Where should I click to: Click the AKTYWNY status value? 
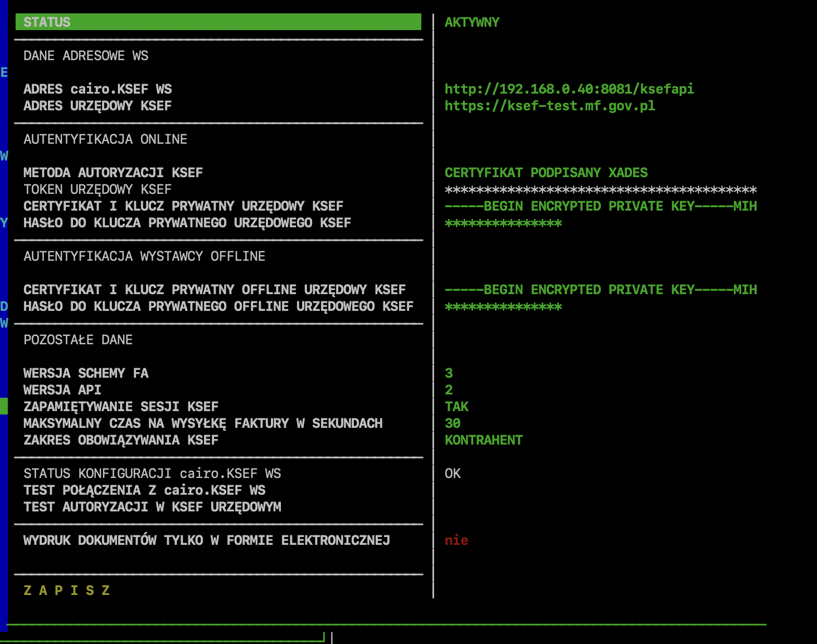point(471,22)
